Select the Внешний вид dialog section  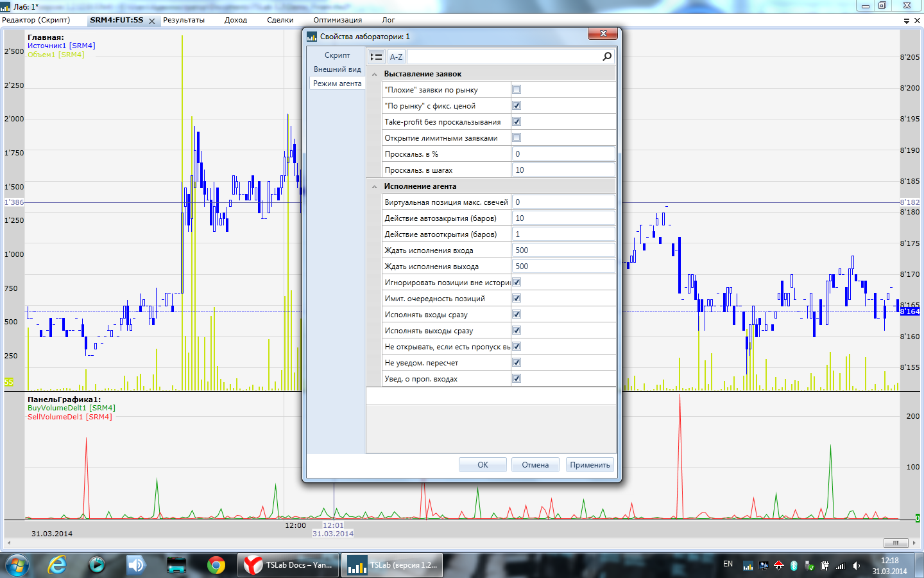pos(337,69)
